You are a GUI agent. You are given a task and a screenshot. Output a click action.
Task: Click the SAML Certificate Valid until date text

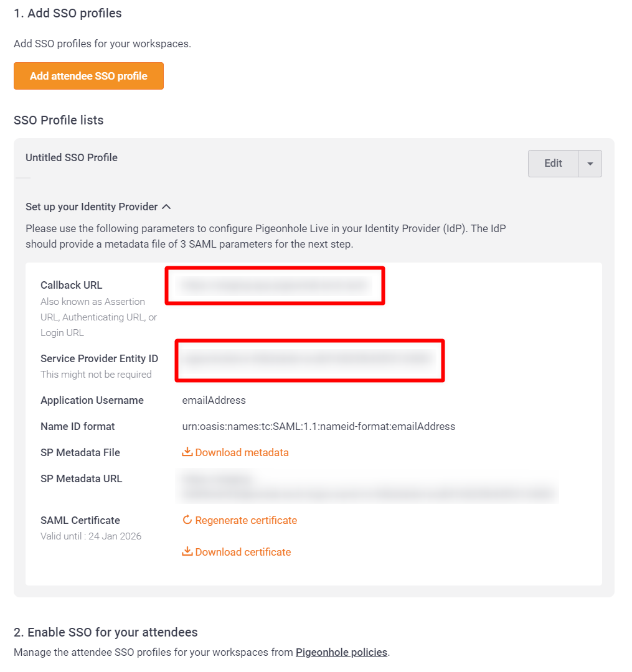[x=91, y=536]
